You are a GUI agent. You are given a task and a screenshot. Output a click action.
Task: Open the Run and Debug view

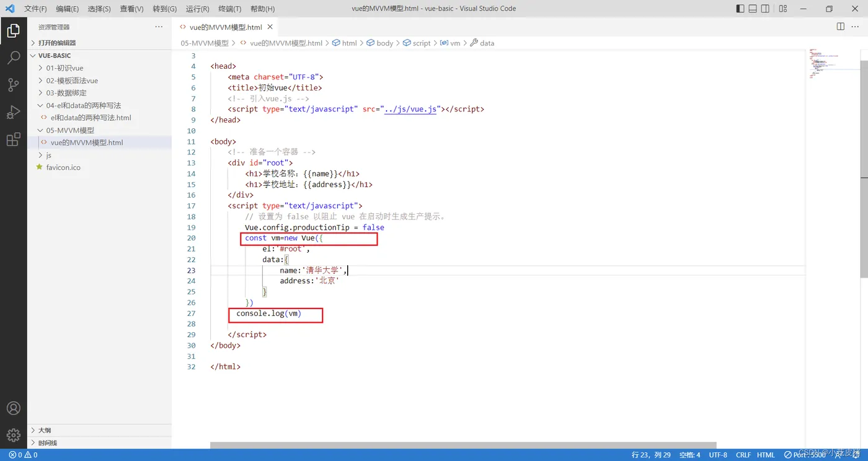pos(13,112)
